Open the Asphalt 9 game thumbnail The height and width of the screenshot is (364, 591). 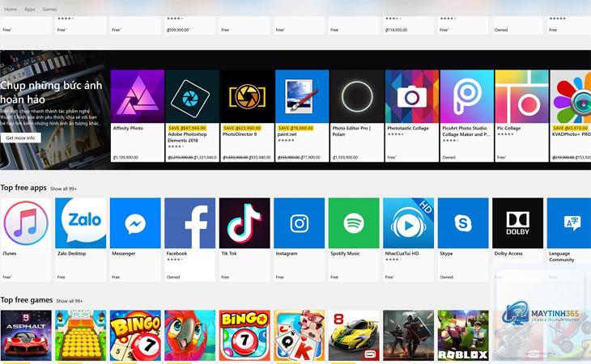tap(26, 336)
